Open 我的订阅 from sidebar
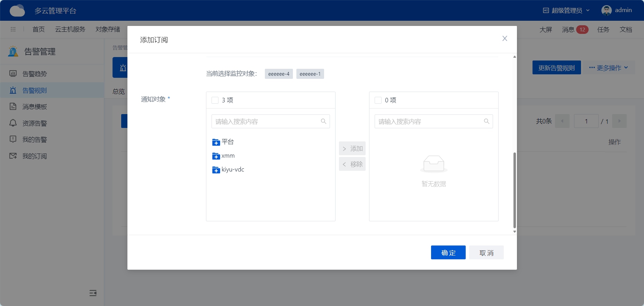644x306 pixels. (x=34, y=156)
